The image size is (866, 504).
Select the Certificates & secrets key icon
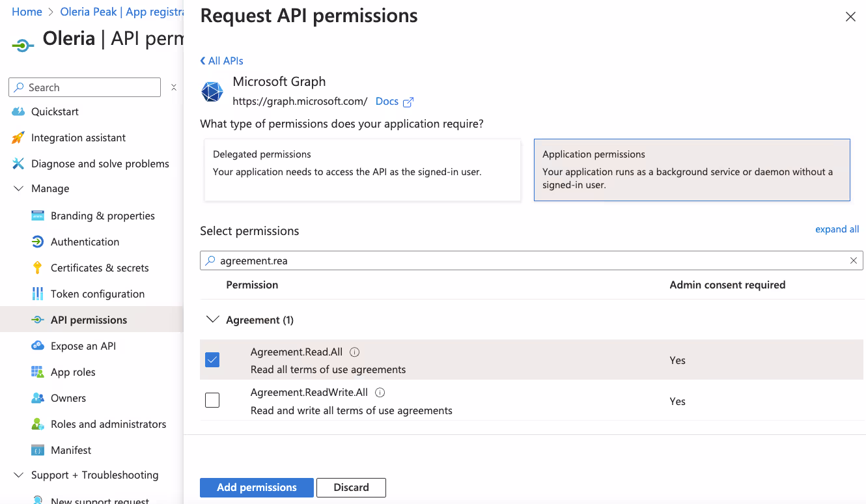pos(38,268)
